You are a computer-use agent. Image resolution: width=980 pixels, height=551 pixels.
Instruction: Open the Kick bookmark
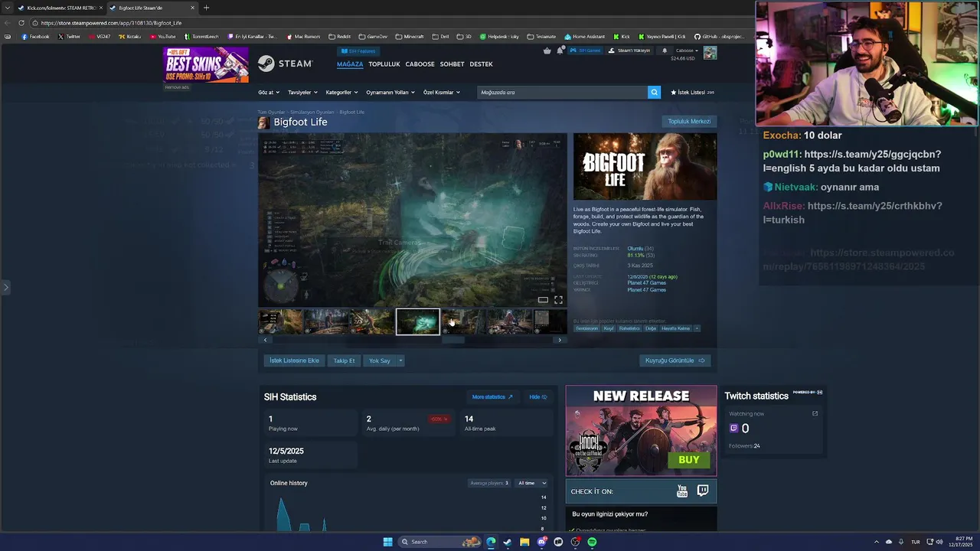point(622,37)
